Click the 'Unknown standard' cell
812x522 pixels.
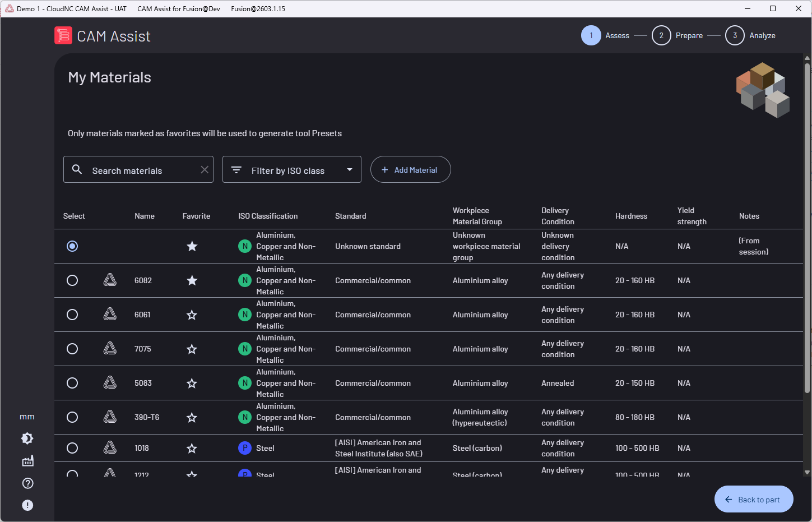point(368,246)
